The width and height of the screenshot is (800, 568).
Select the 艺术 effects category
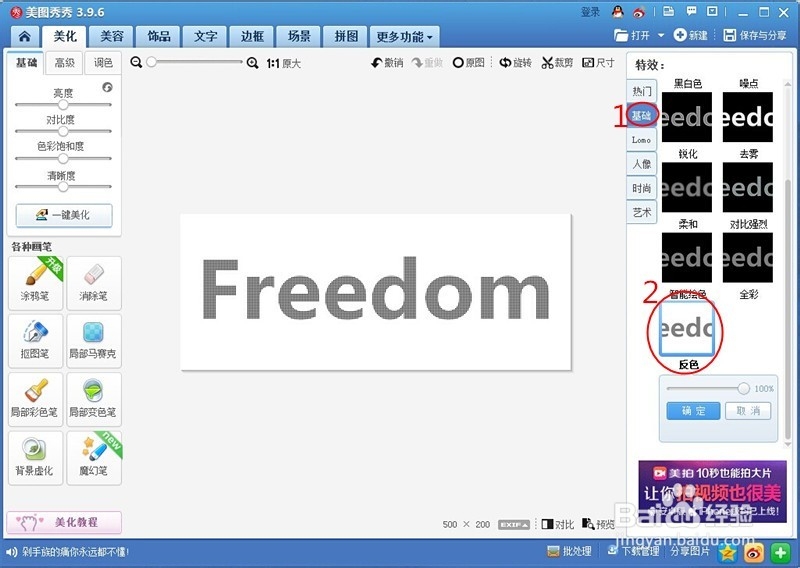coord(641,212)
